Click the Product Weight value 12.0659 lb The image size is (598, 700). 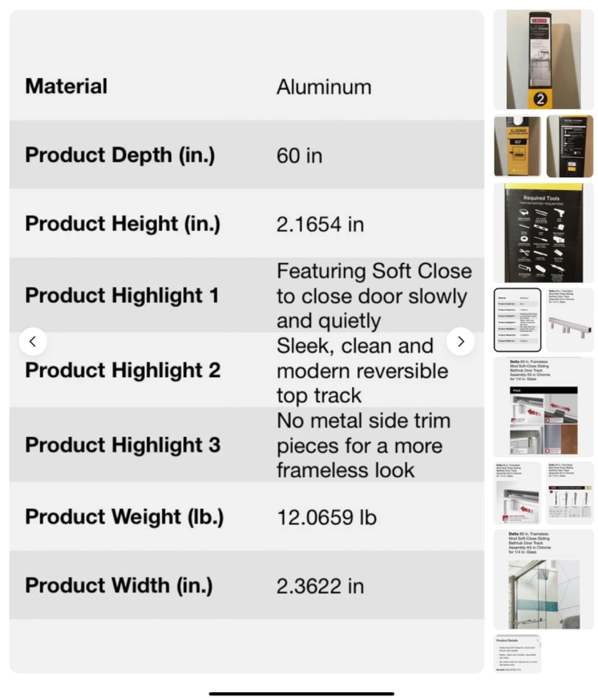(x=326, y=517)
